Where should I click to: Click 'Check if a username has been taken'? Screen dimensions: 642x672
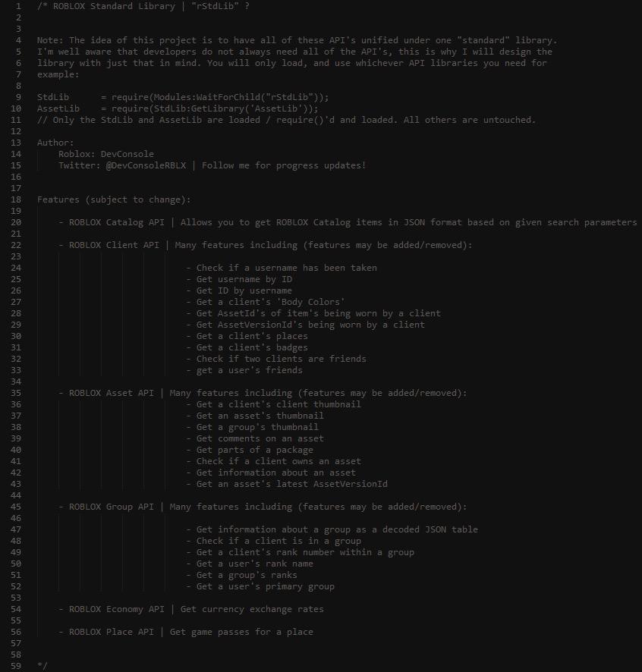click(287, 268)
